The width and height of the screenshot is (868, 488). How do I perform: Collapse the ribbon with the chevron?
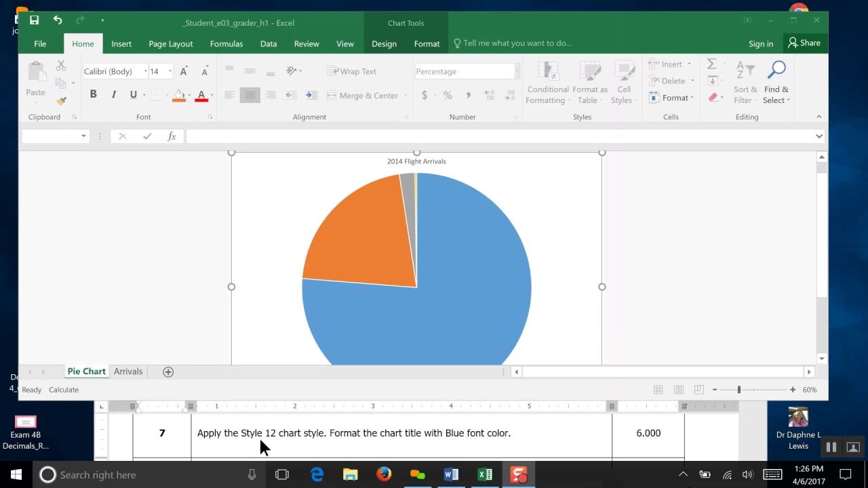(818, 117)
